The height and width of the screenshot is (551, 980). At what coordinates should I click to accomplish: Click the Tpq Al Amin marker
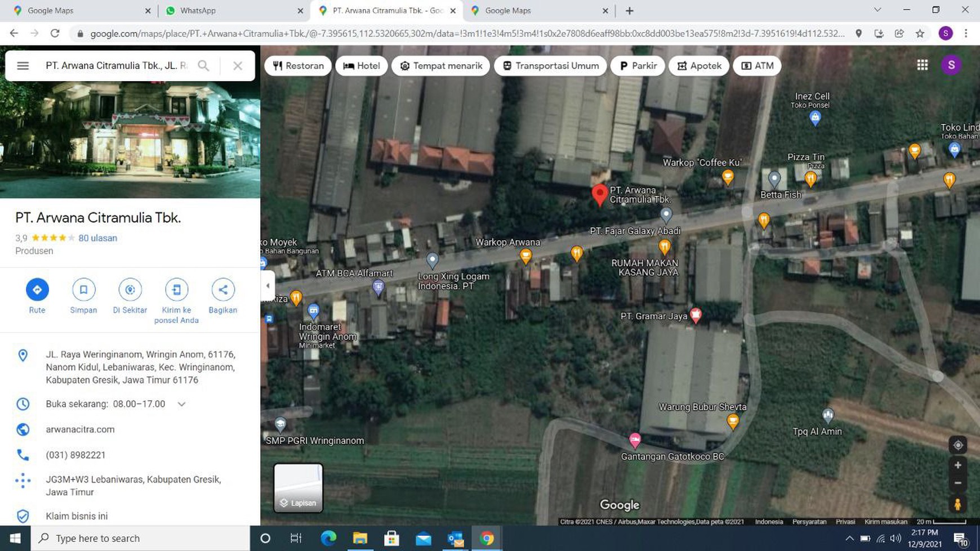click(x=827, y=416)
